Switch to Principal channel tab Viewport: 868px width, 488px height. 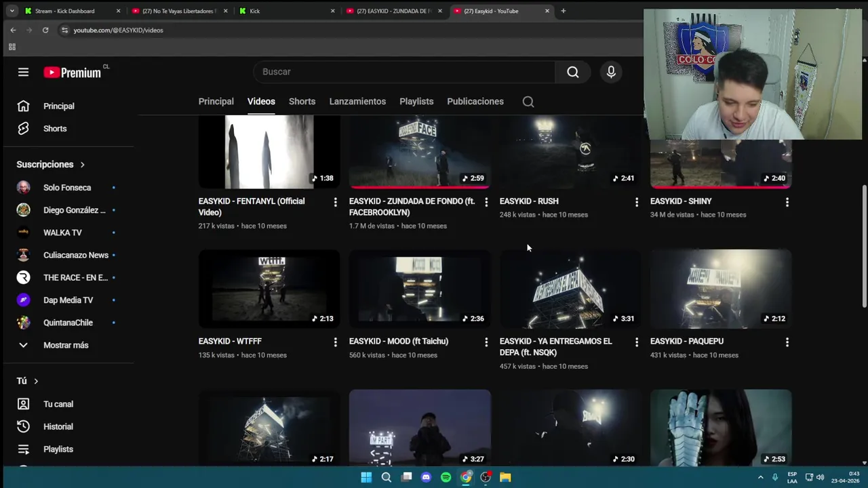(x=216, y=102)
